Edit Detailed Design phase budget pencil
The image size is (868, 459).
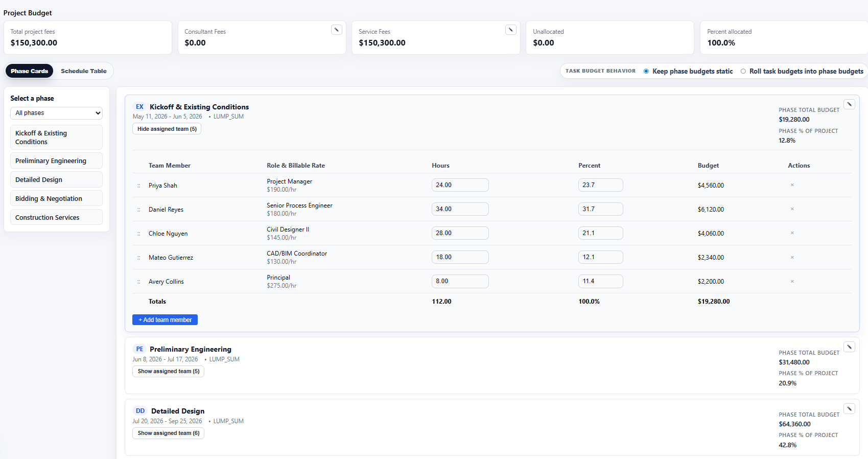(x=849, y=409)
